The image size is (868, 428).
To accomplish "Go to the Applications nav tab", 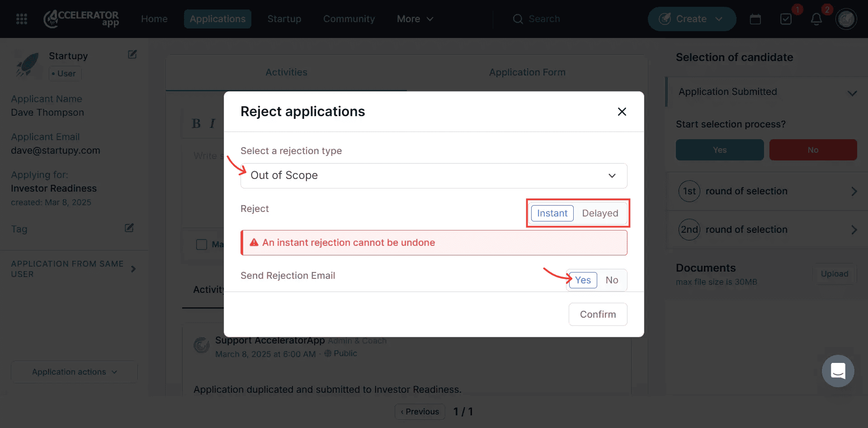I will point(217,19).
